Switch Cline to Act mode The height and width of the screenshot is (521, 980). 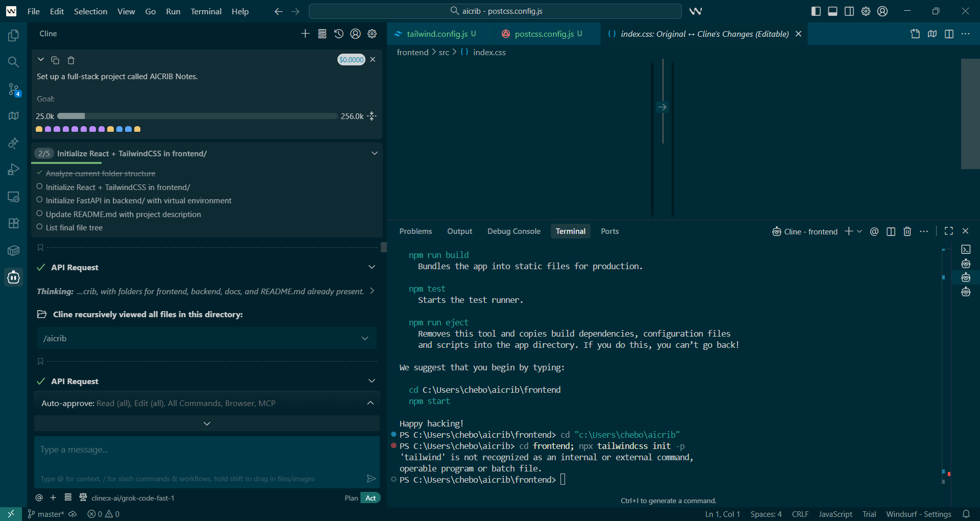[371, 498]
